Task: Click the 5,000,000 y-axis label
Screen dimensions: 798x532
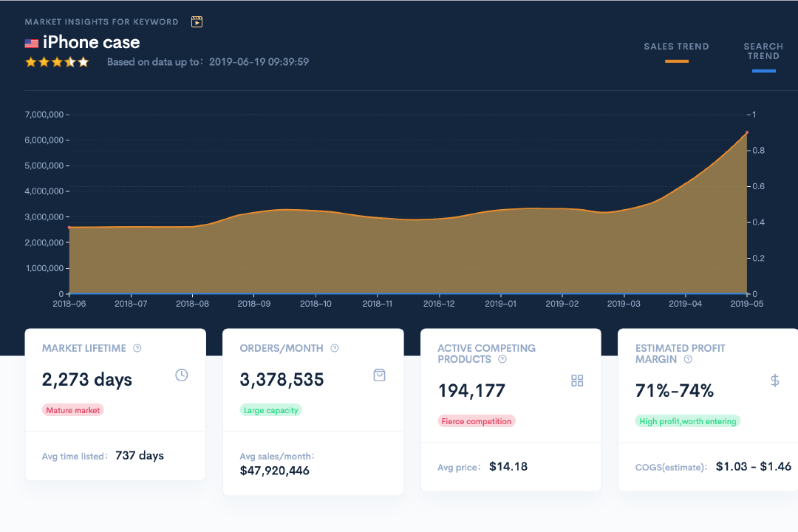Action: (x=44, y=166)
